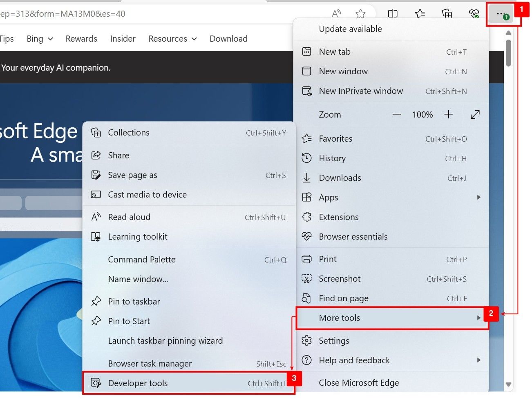Image resolution: width=532 pixels, height=409 pixels.
Task: Click the New window icon in menu
Action: click(306, 71)
